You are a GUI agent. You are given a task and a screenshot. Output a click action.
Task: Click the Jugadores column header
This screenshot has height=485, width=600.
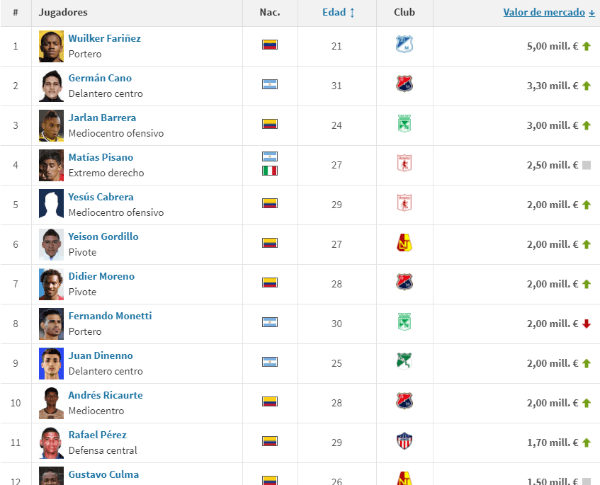coord(62,12)
